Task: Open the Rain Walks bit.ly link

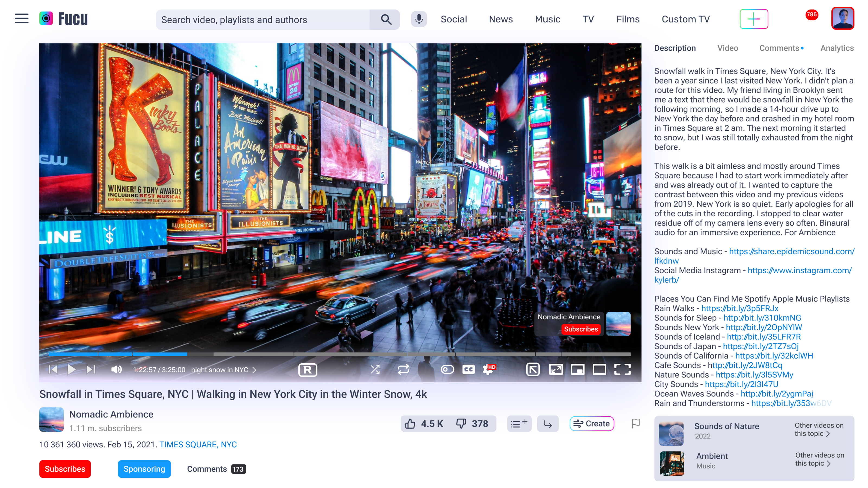Action: point(740,309)
